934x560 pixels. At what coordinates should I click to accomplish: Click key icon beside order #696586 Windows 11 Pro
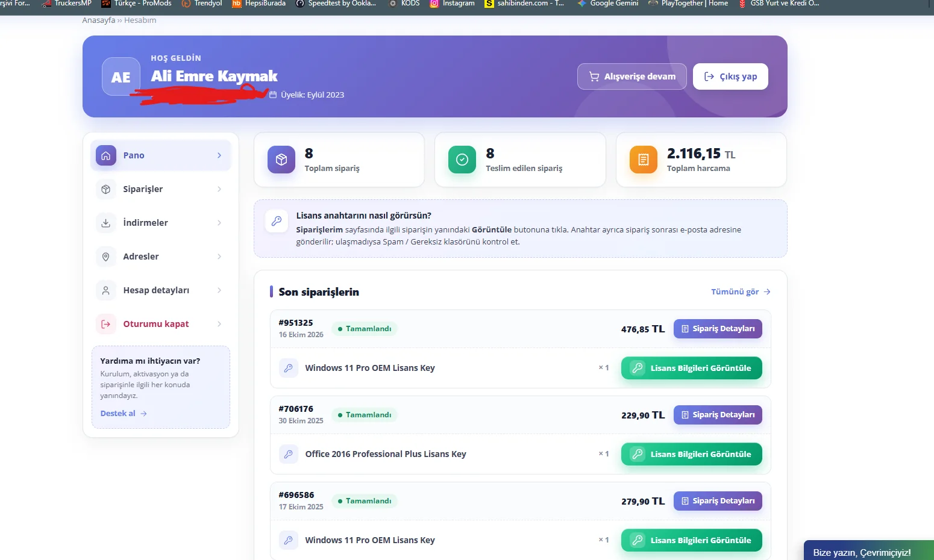click(289, 540)
